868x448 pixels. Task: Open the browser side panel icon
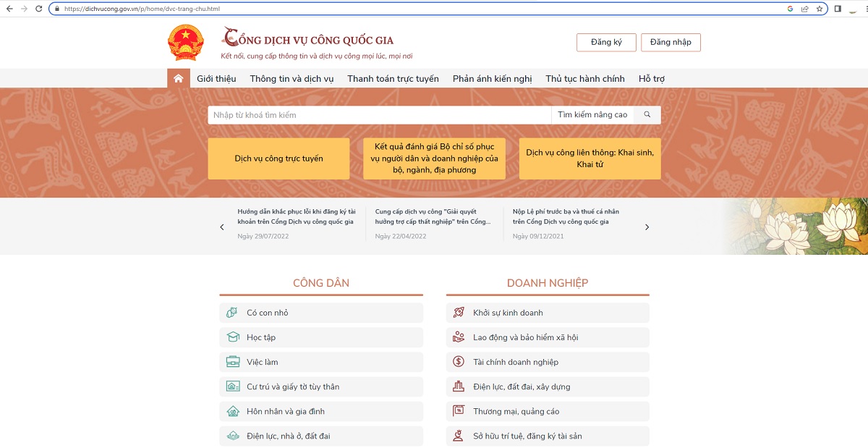click(838, 9)
